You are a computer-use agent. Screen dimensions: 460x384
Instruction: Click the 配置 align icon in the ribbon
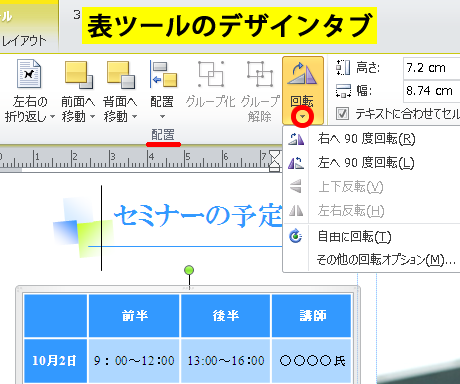pyautogui.click(x=163, y=74)
